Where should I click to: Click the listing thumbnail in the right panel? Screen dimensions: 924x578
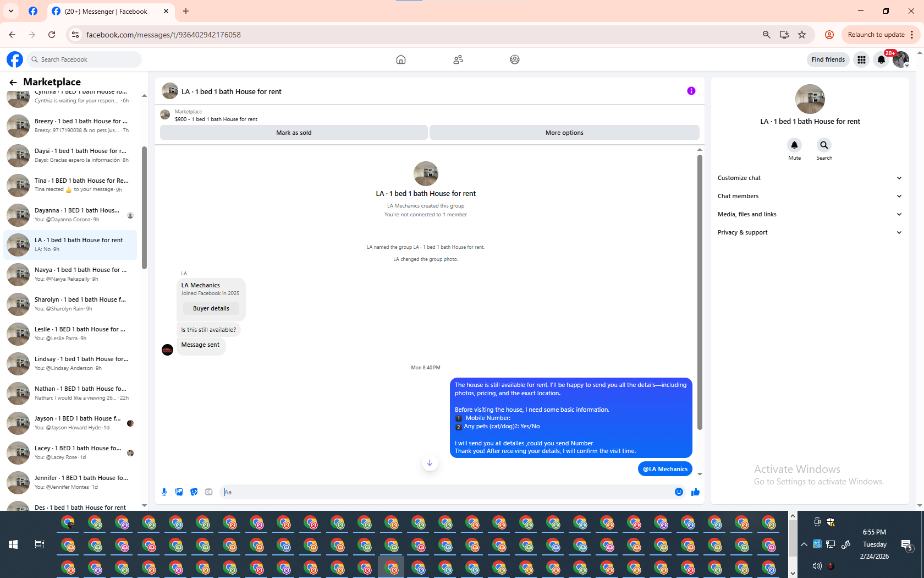tap(810, 99)
